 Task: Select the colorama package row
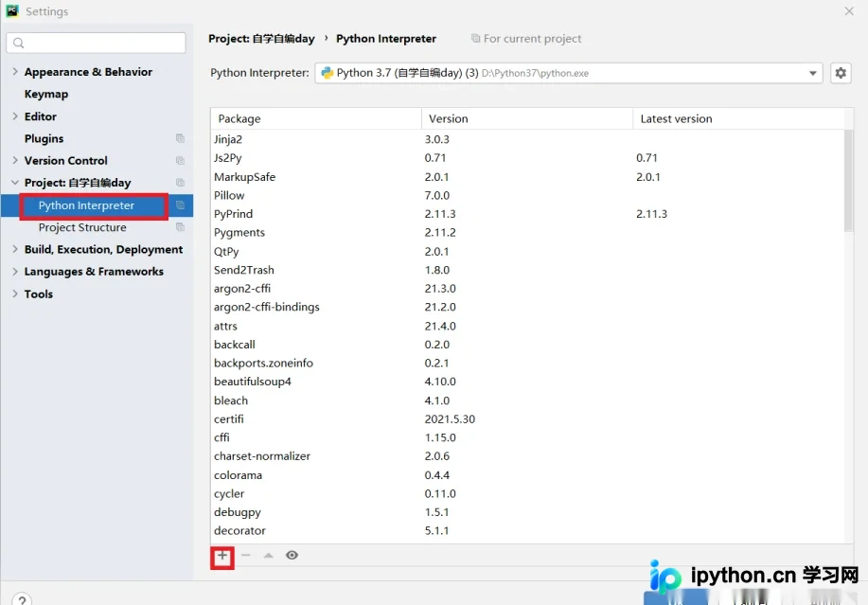(x=527, y=475)
